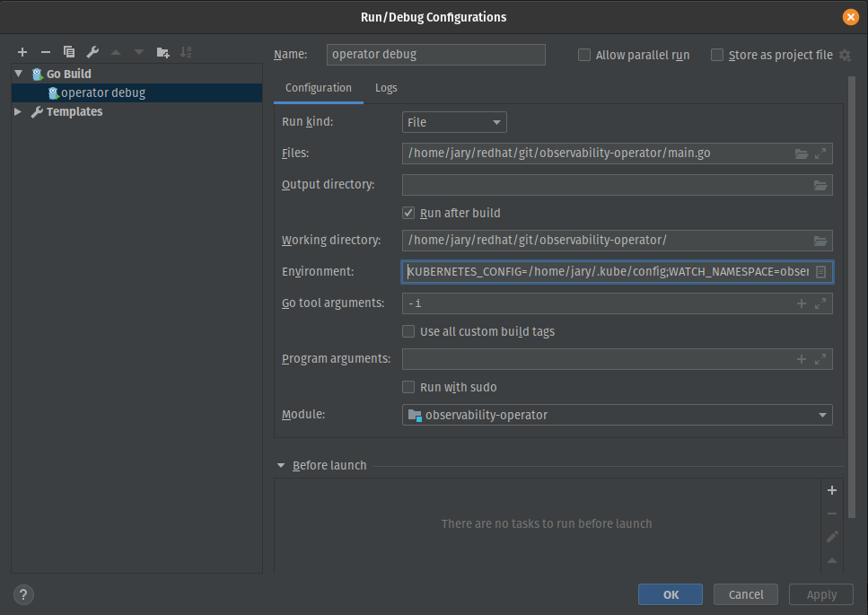Insert macro plus in Go tool arguments
Image resolution: width=868 pixels, height=615 pixels.
click(801, 303)
